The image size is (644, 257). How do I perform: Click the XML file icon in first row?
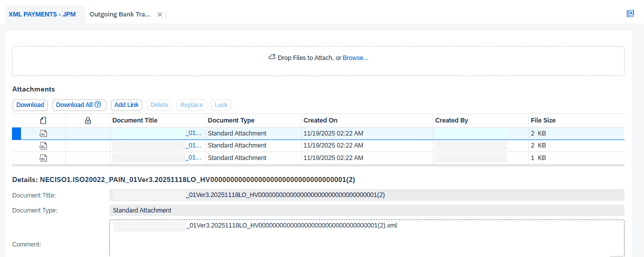coord(43,133)
